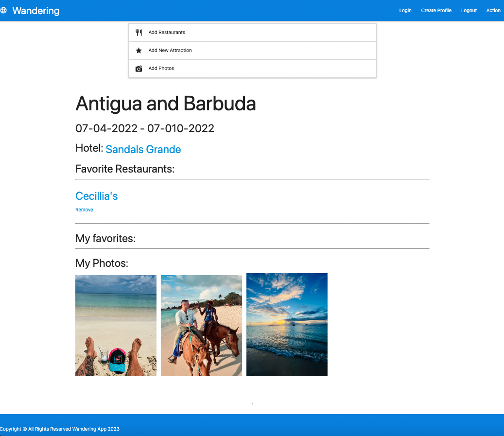This screenshot has height=436, width=504.
Task: Open the Action dropdown in the navbar
Action: [x=493, y=10]
